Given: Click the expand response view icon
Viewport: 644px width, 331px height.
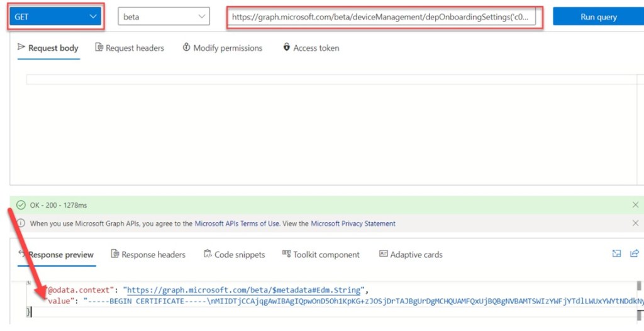Looking at the screenshot, I should point(617,254).
